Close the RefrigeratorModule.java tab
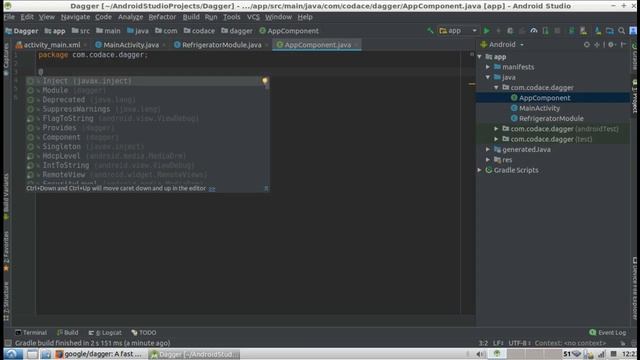The image size is (640, 360). [x=267, y=45]
